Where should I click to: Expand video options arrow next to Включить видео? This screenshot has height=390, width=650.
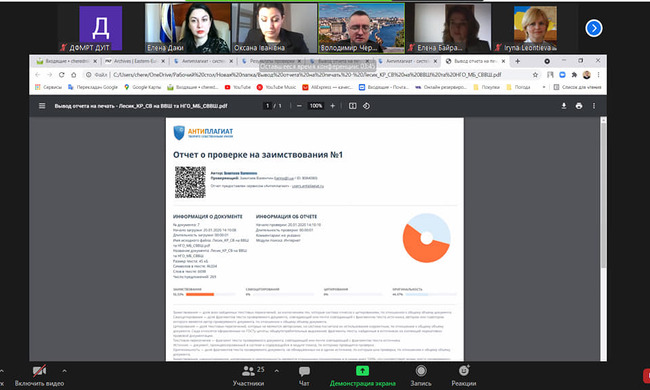coord(64,371)
